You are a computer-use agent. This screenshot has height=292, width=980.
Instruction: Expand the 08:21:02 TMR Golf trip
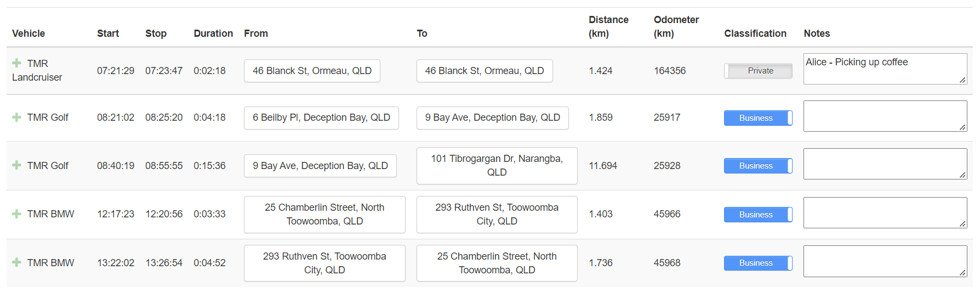[16, 117]
